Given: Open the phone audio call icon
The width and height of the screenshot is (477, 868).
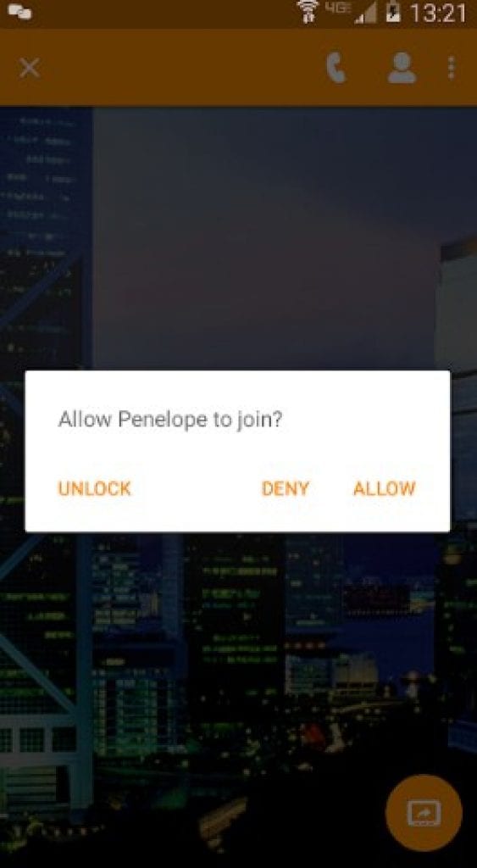Looking at the screenshot, I should [x=336, y=69].
